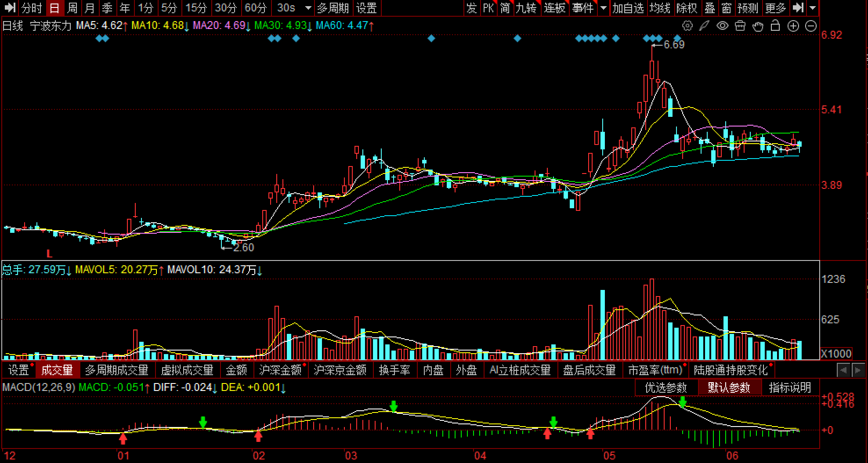Toggle the 除权 adjustment option
Image resolution: width=868 pixels, height=463 pixels.
687,8
